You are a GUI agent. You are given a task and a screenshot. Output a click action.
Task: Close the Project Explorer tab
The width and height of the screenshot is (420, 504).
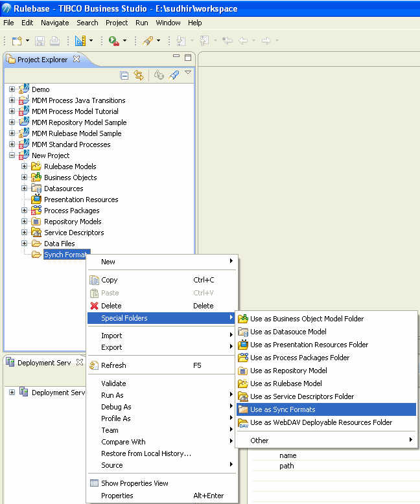pyautogui.click(x=76, y=59)
